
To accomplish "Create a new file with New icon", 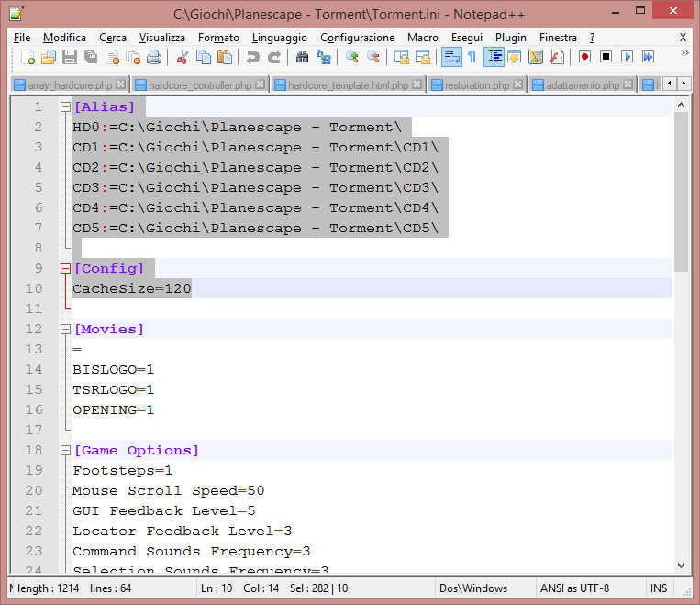I will pos(28,57).
